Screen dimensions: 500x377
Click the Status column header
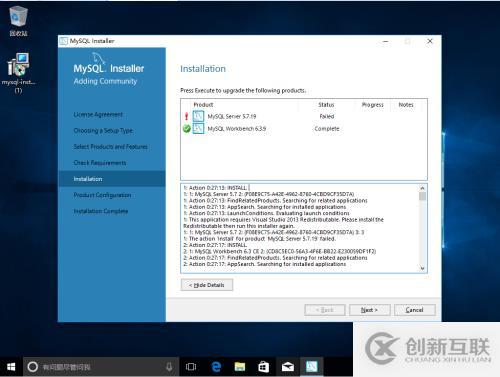pos(326,105)
